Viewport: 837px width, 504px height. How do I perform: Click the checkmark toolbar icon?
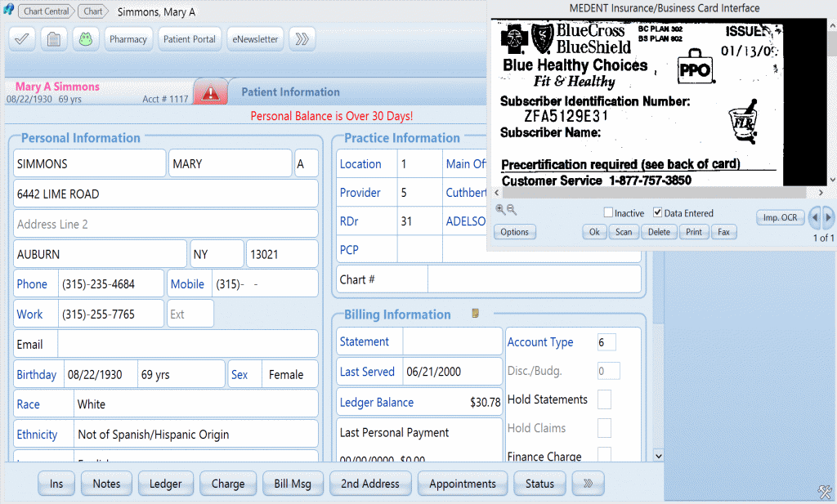tap(22, 39)
